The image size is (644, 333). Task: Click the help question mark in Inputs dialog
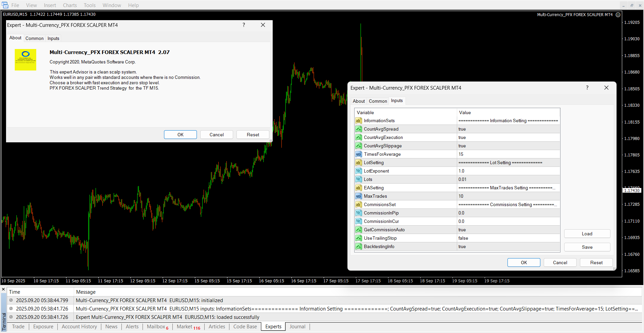click(587, 88)
